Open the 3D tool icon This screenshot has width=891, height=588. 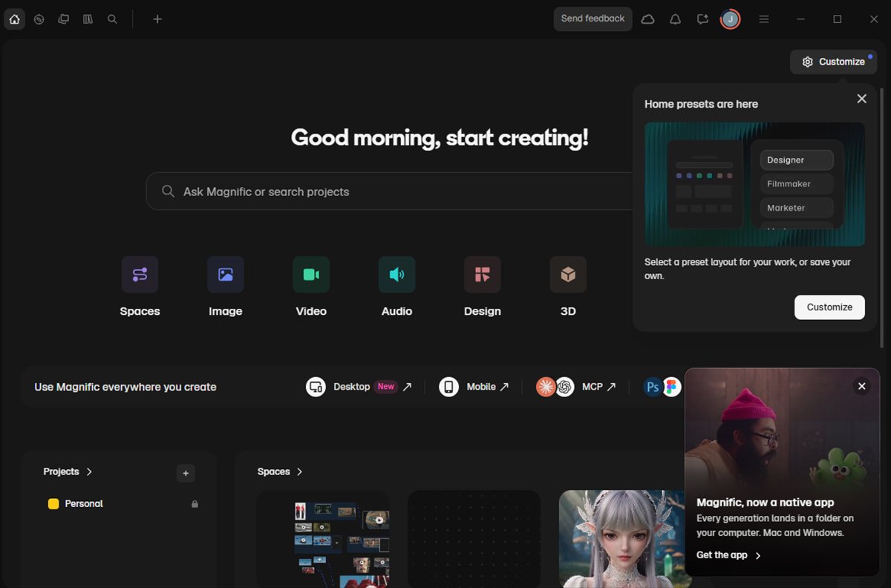568,275
